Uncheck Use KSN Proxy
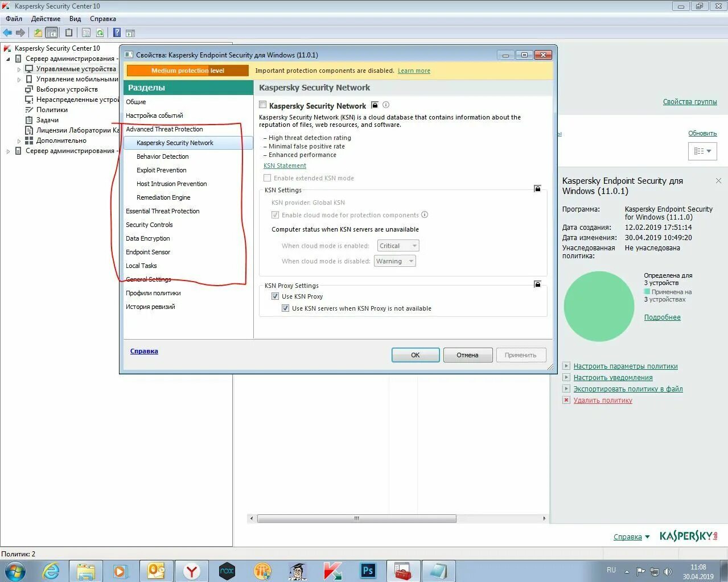The image size is (728, 582). point(275,296)
